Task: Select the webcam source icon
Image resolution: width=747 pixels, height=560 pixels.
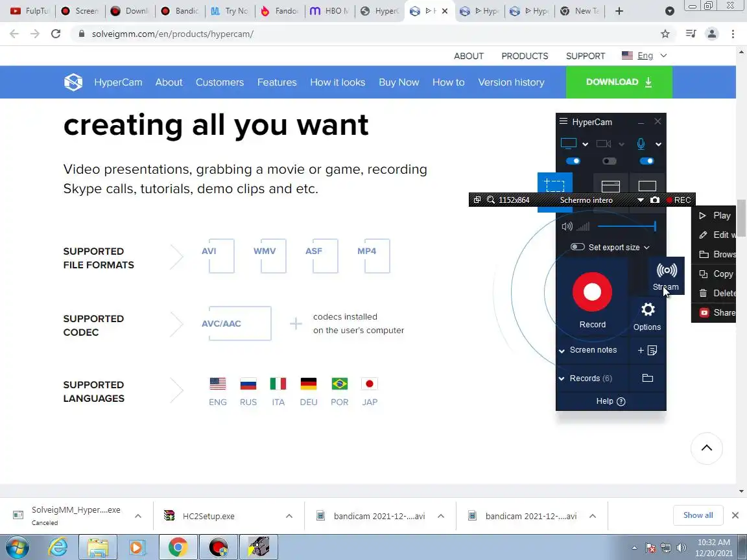Action: point(604,143)
